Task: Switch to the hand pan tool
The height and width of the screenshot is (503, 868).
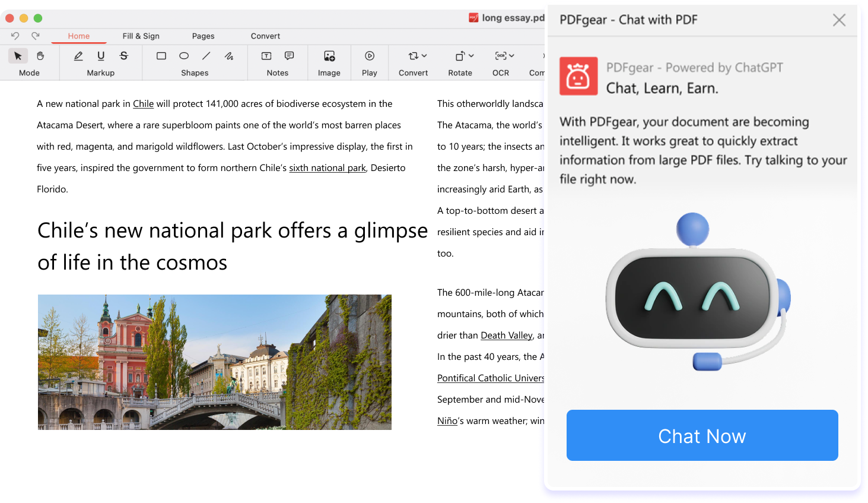Action: (40, 56)
